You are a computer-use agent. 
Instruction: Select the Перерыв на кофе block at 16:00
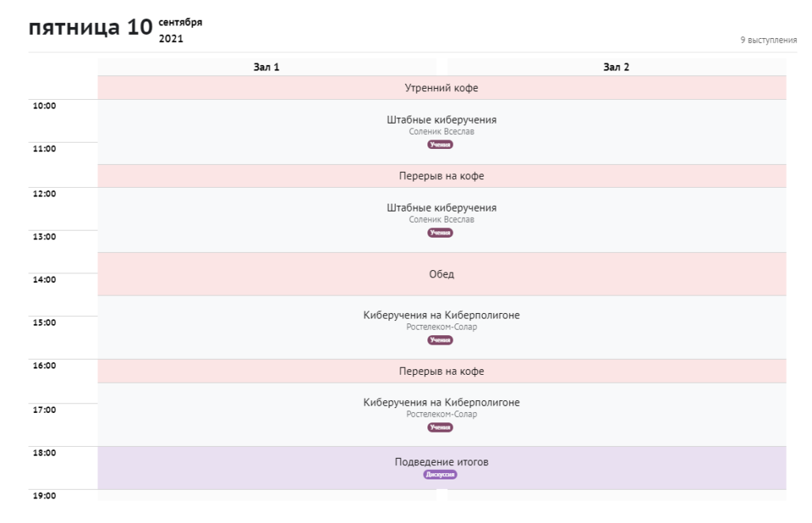point(441,371)
